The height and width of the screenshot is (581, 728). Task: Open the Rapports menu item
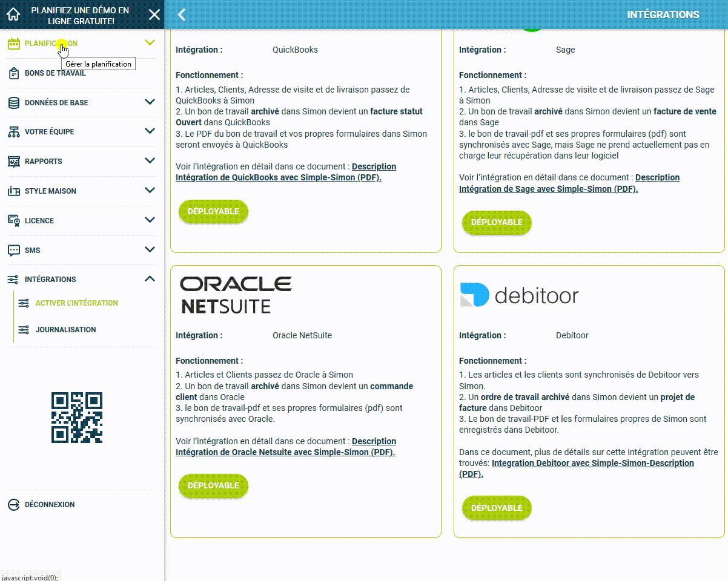pyautogui.click(x=44, y=162)
